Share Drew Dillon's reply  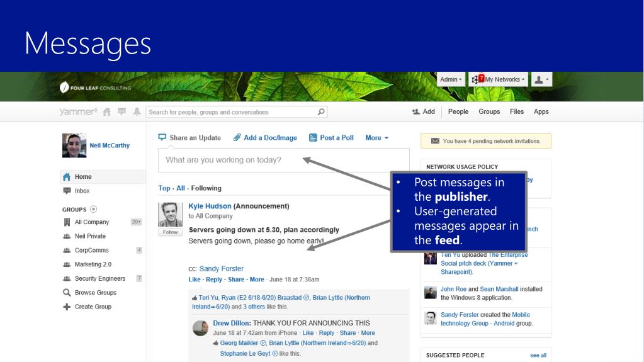coord(348,333)
